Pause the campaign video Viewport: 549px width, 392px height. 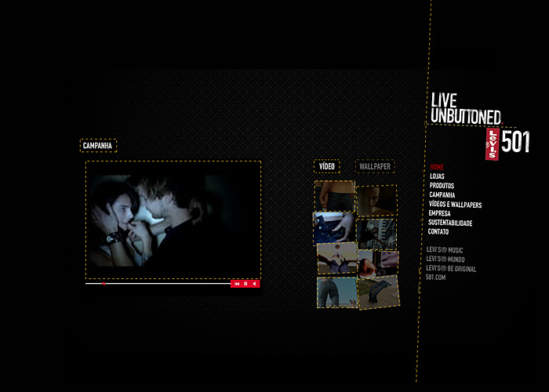pyautogui.click(x=245, y=284)
